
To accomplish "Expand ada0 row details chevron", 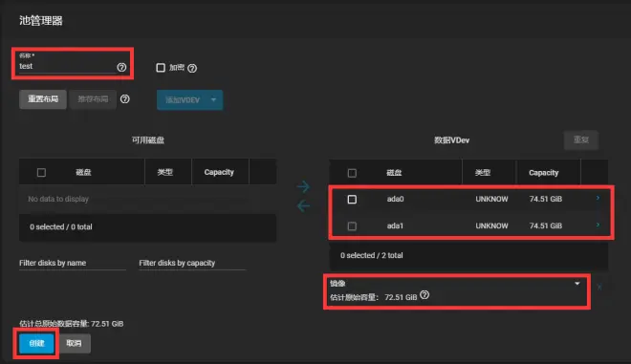I will pyautogui.click(x=598, y=198).
